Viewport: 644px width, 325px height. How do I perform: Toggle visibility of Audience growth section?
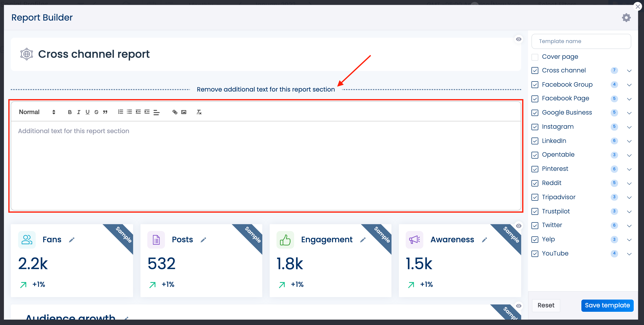click(518, 306)
